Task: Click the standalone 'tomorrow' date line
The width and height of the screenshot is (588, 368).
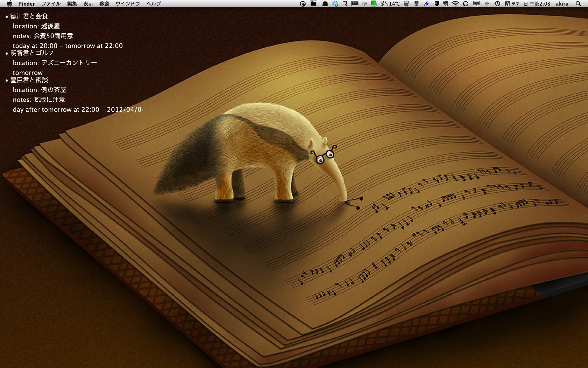Action: 28,73
